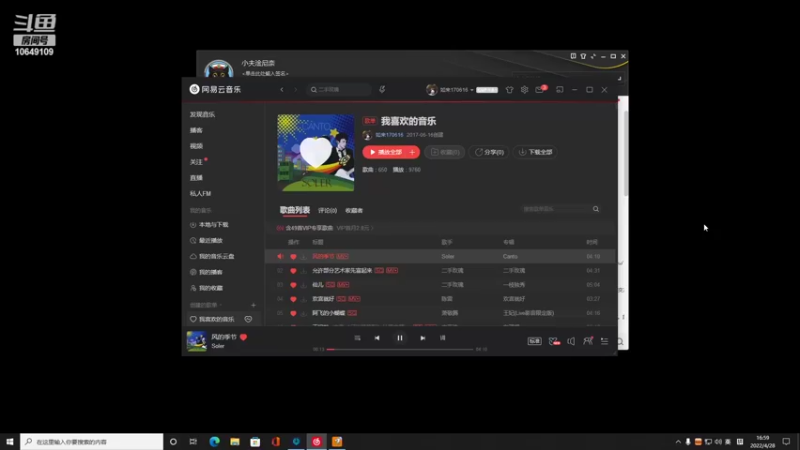Viewport: 800px width, 450px height.
Task: Switch to the 歌曲列表 tab
Action: click(x=295, y=210)
